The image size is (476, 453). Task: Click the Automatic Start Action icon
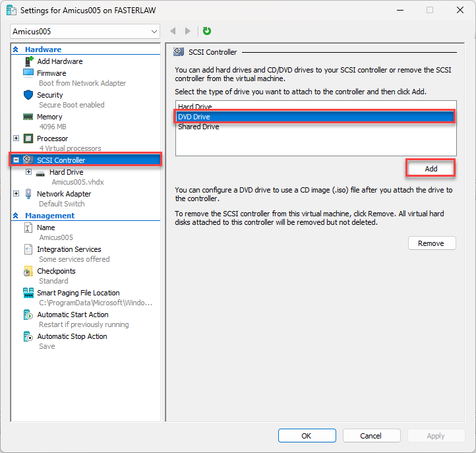[28, 315]
